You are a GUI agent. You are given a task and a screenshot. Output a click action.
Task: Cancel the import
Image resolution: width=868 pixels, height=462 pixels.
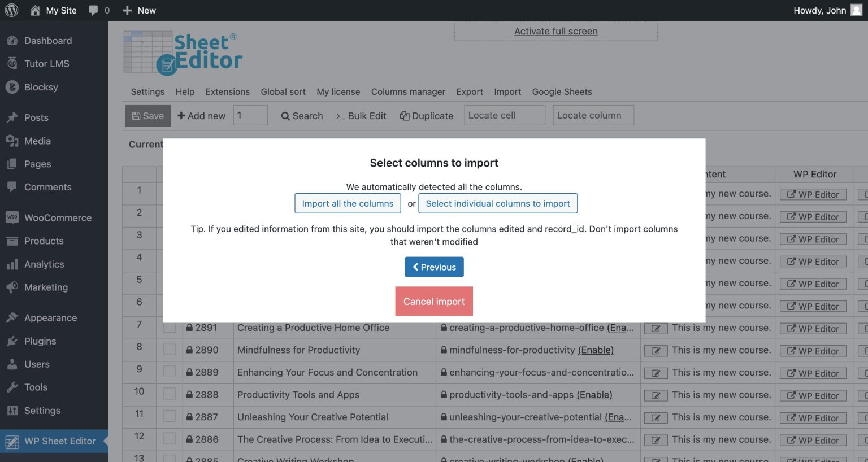pyautogui.click(x=434, y=301)
